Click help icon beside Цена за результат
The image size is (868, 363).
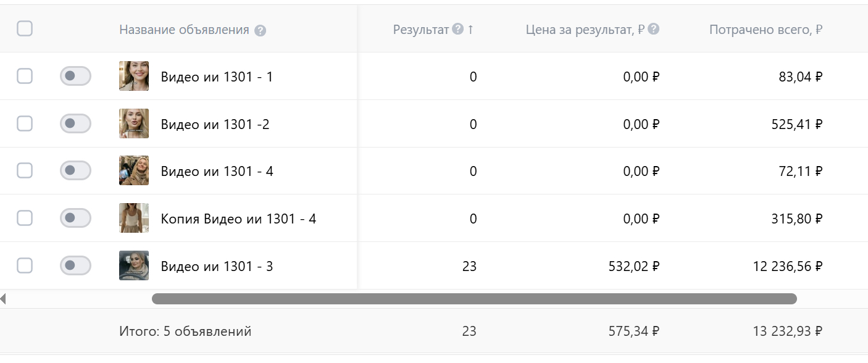(x=654, y=29)
